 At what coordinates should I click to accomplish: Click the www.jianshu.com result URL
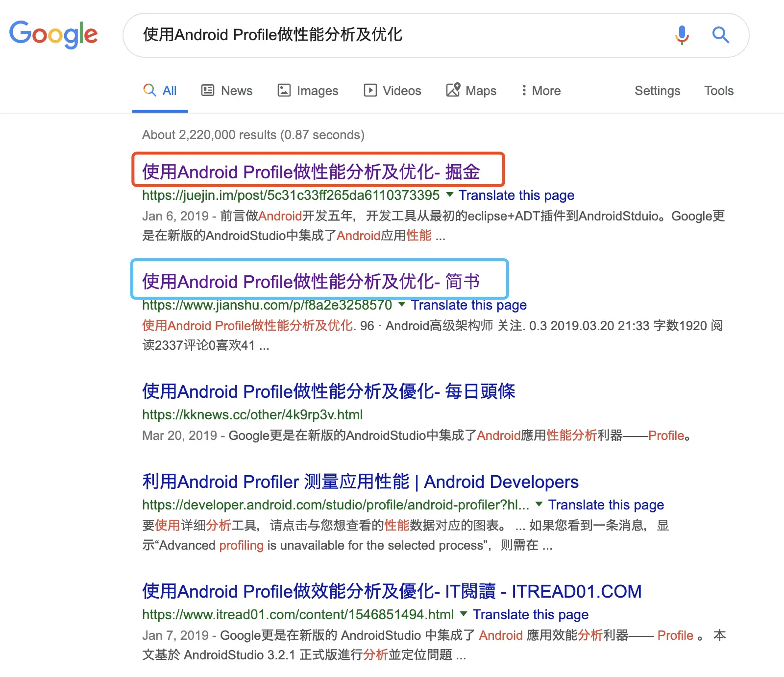point(267,305)
